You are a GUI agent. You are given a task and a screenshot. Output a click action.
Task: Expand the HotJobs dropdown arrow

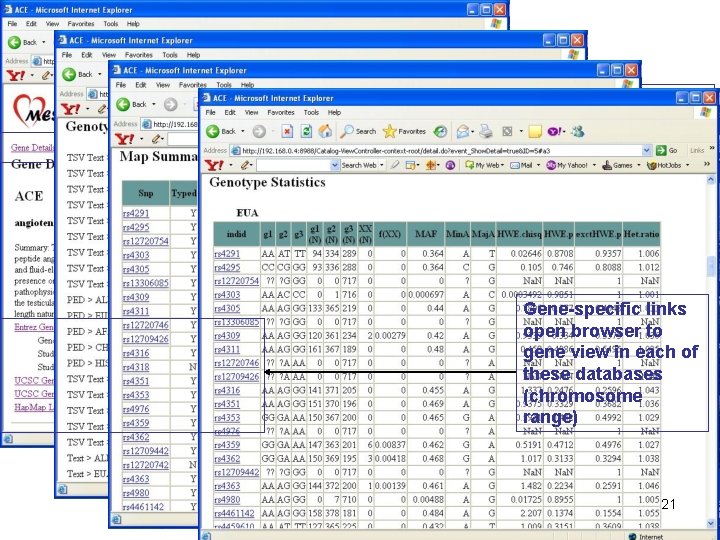click(x=687, y=165)
